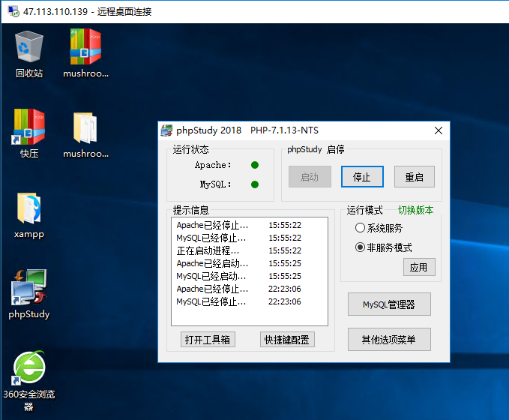Stop services with the 停止 button
509x420 pixels.
click(x=362, y=177)
